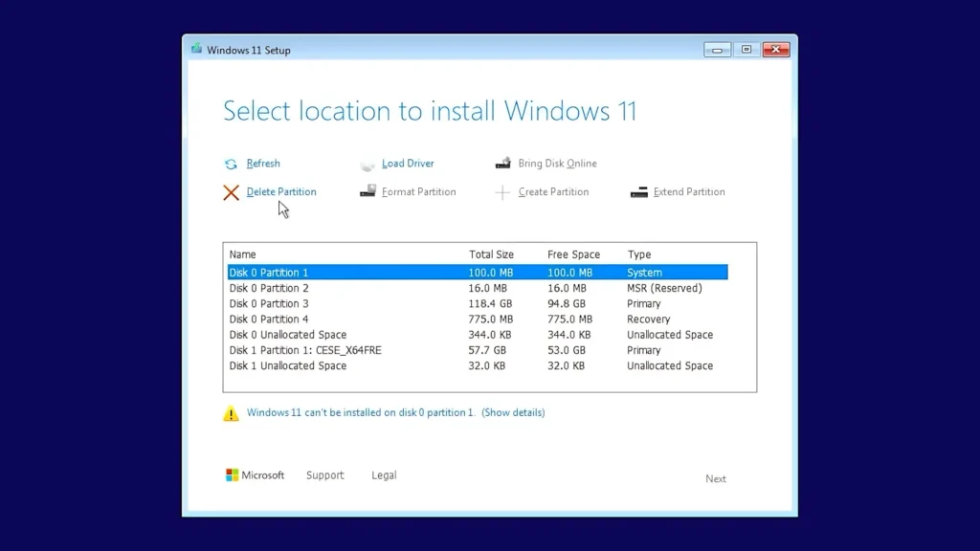Click the 118.4 GB total size cell
This screenshot has width=980, height=551.
tap(490, 303)
